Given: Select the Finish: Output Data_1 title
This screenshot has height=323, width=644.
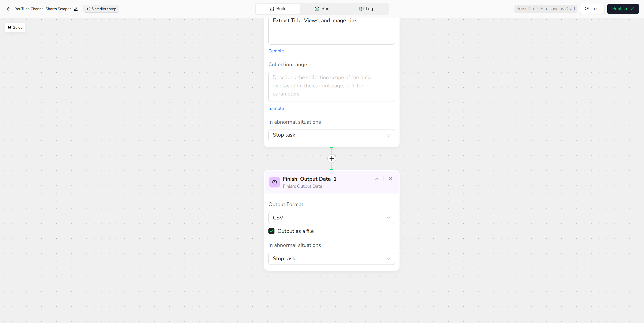Looking at the screenshot, I should coord(309,179).
